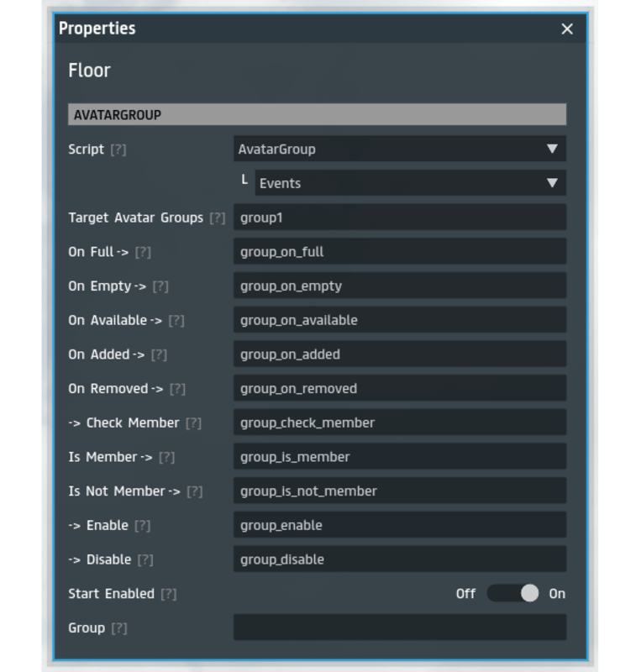Viewport: 641px width, 672px height.
Task: Toggle the Start Enabled switch
Action: 514,594
